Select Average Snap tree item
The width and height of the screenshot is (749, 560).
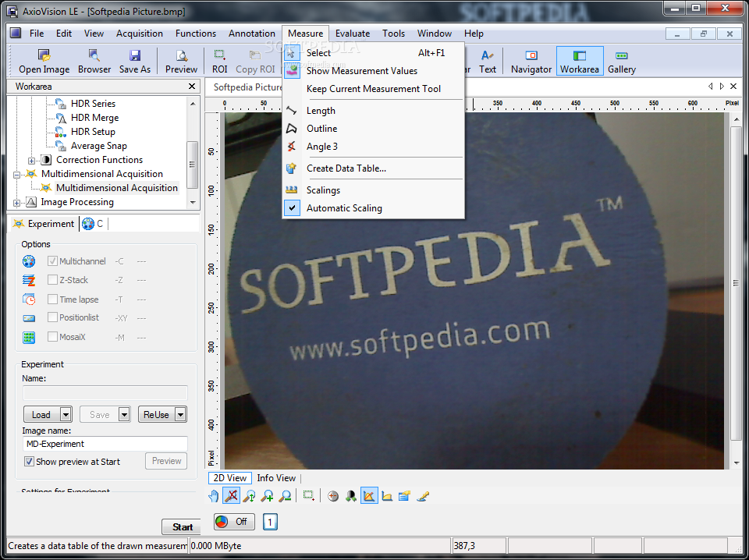click(99, 146)
